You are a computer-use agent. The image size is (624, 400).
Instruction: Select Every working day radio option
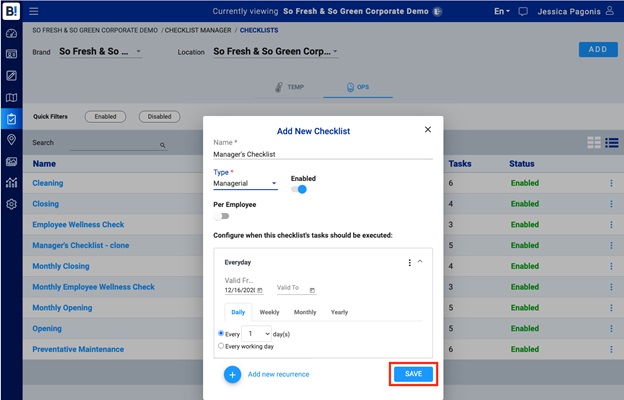pos(221,346)
